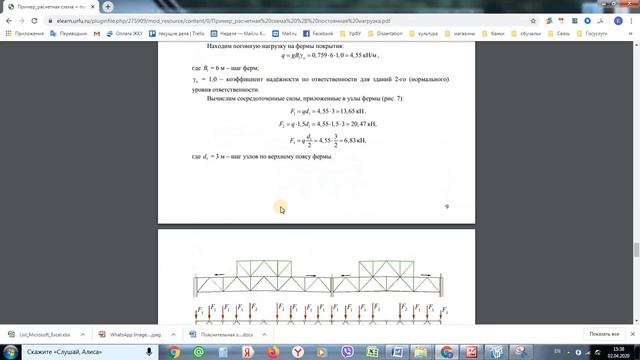Open the green Mail.ru agent taskbar icon

coord(199,352)
